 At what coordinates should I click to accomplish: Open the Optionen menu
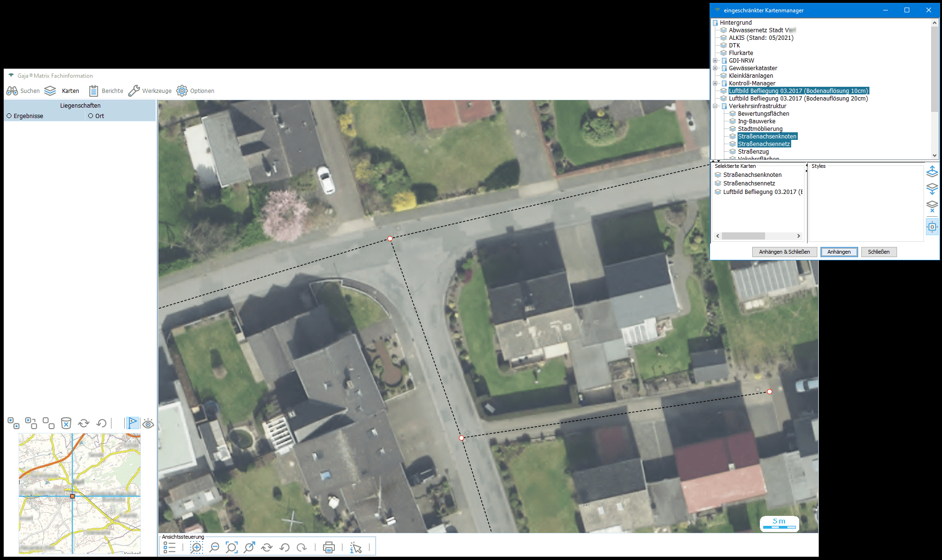(x=195, y=91)
